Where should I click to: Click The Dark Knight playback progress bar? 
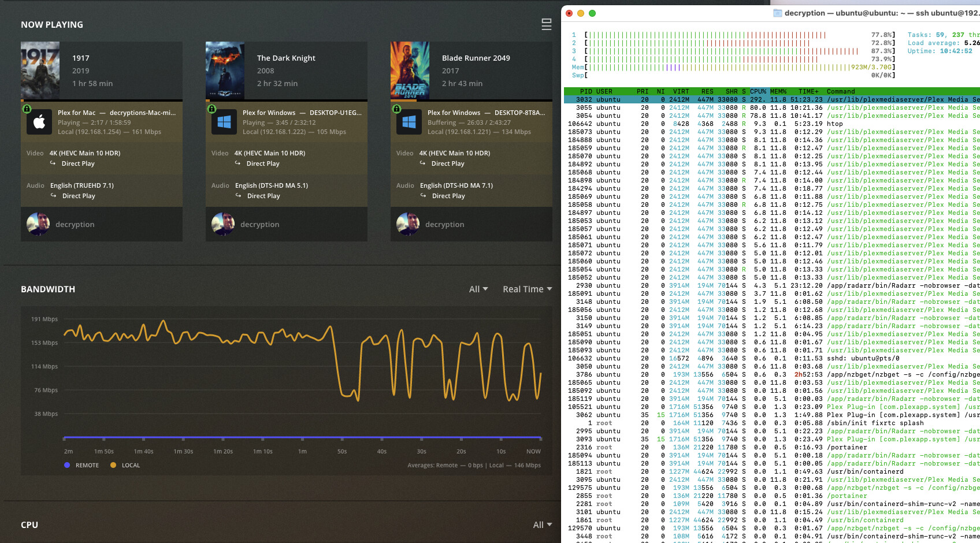(287, 101)
